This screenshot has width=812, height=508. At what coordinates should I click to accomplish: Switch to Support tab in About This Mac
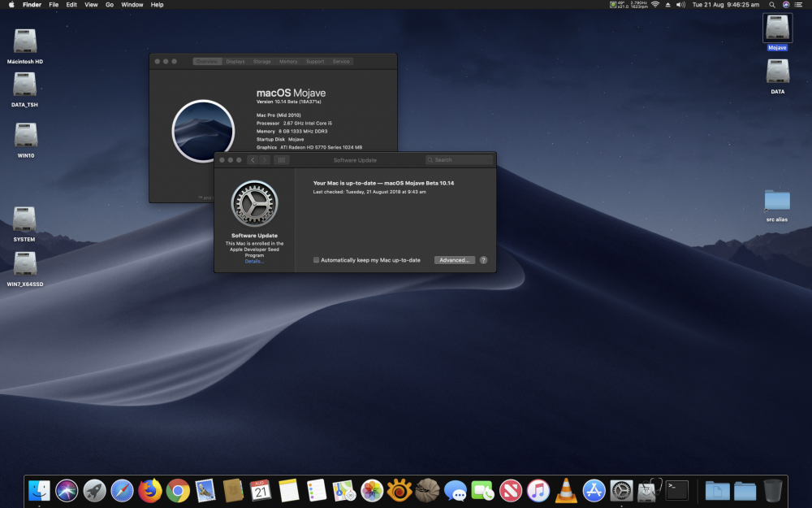(315, 61)
